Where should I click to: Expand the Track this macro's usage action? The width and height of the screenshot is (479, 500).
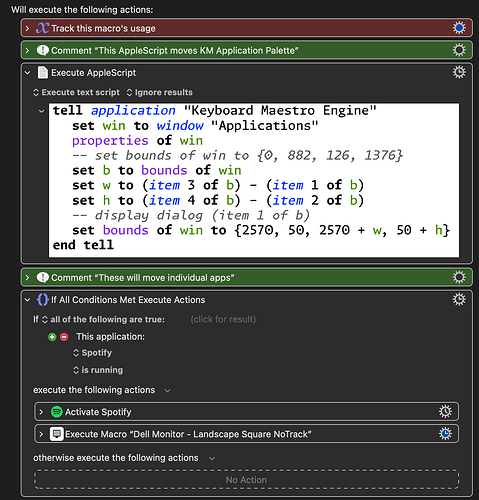[x=28, y=28]
